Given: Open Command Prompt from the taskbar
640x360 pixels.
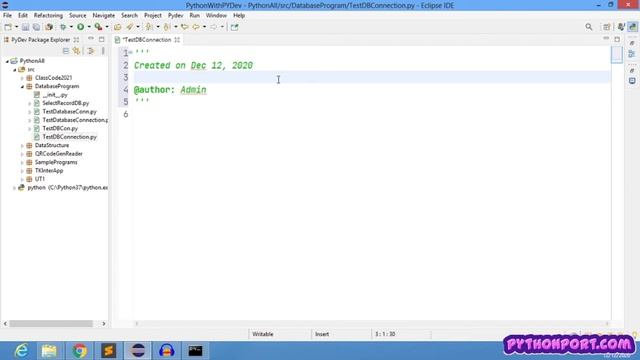Looking at the screenshot, I should coord(196,351).
